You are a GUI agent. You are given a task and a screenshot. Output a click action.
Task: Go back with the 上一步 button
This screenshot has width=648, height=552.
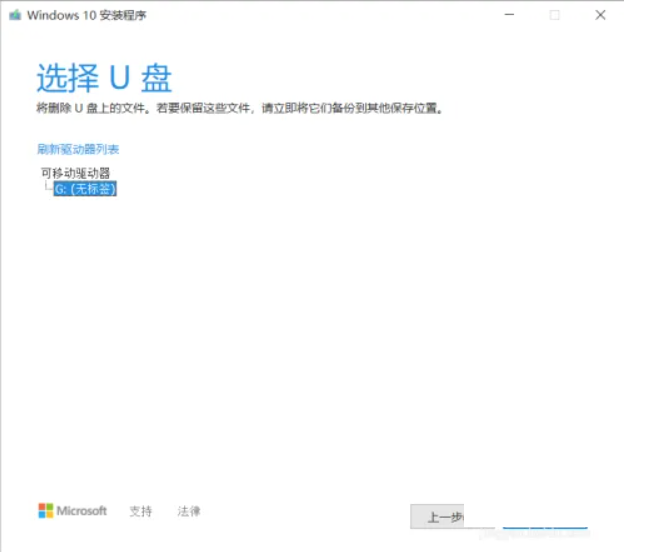click(440, 516)
